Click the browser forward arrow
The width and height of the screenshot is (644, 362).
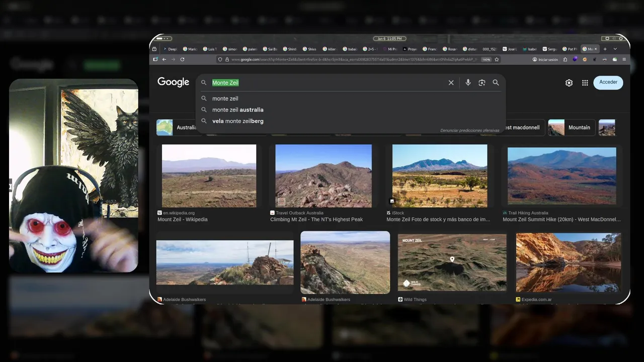(173, 59)
